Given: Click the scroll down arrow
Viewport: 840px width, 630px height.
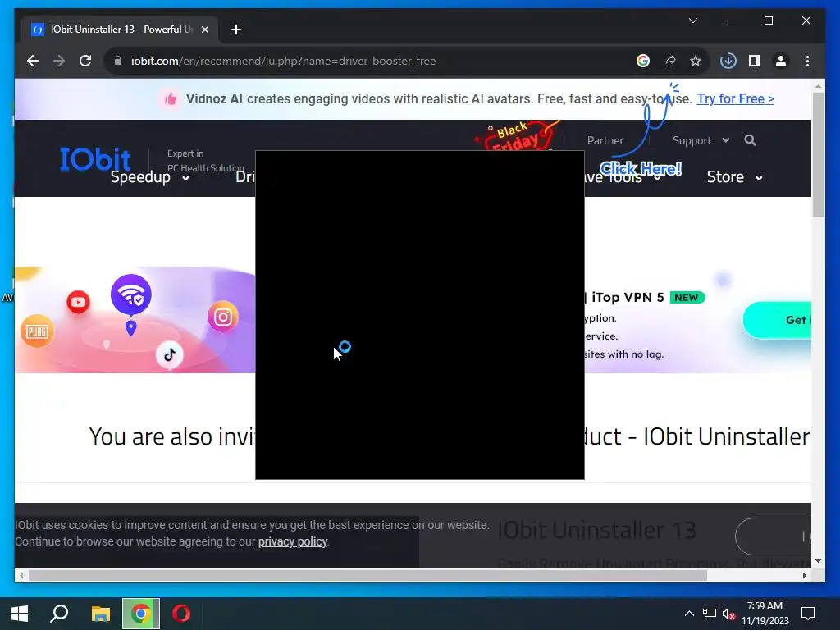Looking at the screenshot, I should (818, 561).
